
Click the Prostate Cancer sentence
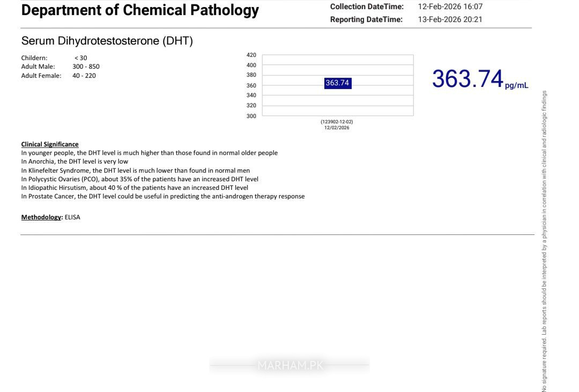(163, 196)
